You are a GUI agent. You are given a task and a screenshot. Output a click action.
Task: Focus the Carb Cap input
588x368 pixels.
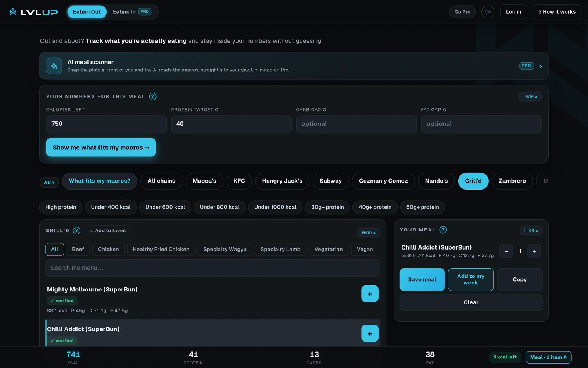[x=356, y=124]
